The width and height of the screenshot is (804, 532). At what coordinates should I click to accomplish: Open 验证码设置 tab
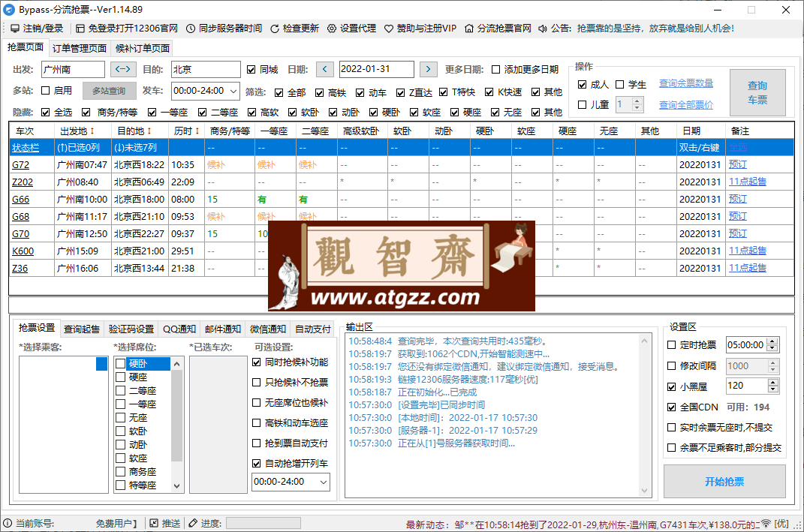tap(131, 329)
